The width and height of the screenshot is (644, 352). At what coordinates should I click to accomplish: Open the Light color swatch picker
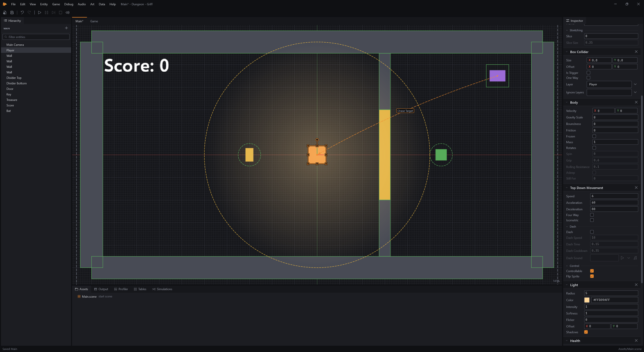click(x=587, y=300)
